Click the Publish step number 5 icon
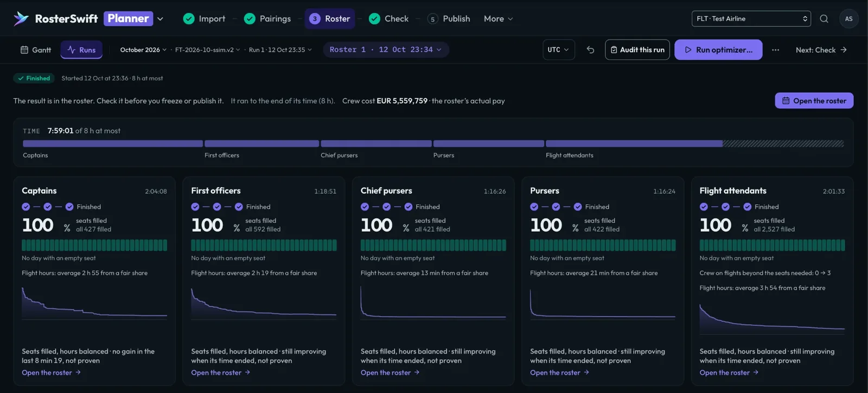This screenshot has width=868, height=393. 432,19
